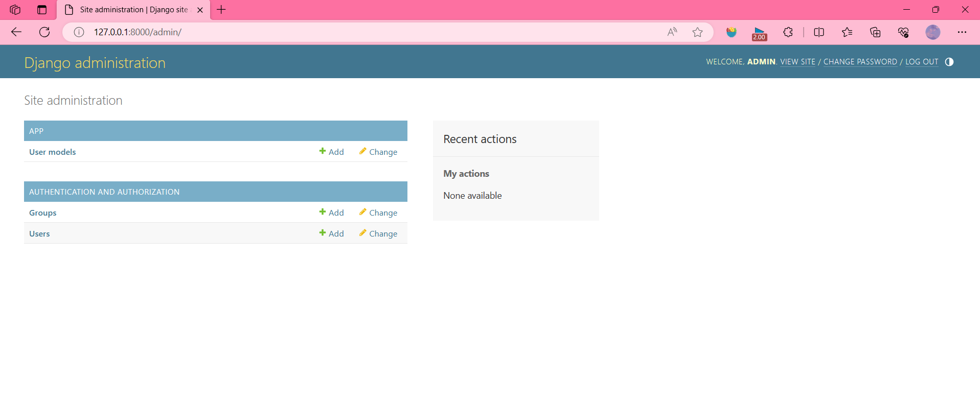980x399 pixels.
Task: Open the browser Extensions menu
Action: [788, 32]
